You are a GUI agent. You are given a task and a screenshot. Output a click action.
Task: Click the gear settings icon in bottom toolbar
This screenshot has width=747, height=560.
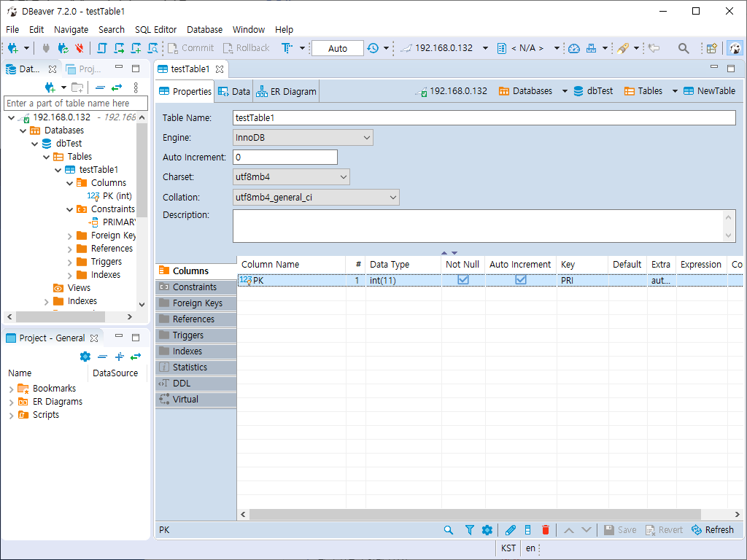[x=487, y=530]
